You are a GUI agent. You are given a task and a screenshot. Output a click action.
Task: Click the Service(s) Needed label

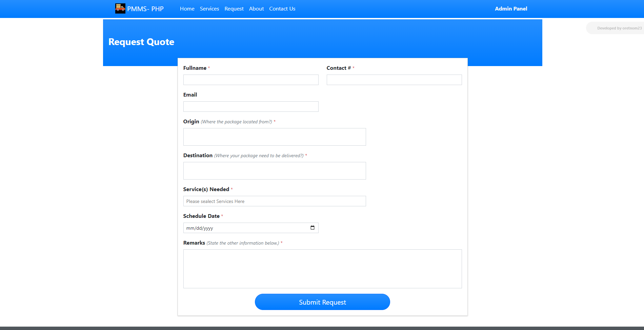206,189
